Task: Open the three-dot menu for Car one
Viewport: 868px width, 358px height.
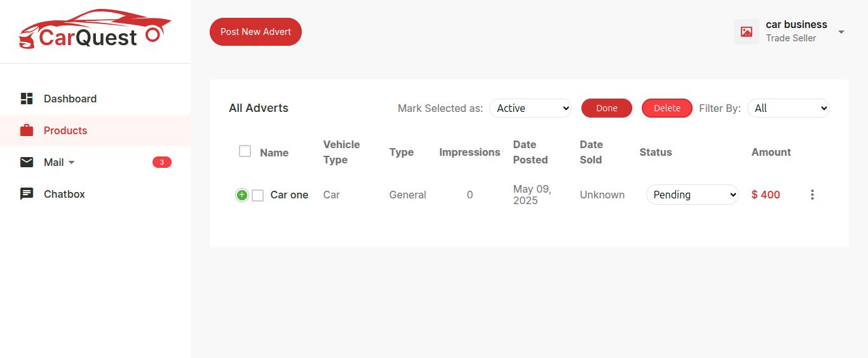Action: [x=812, y=195]
